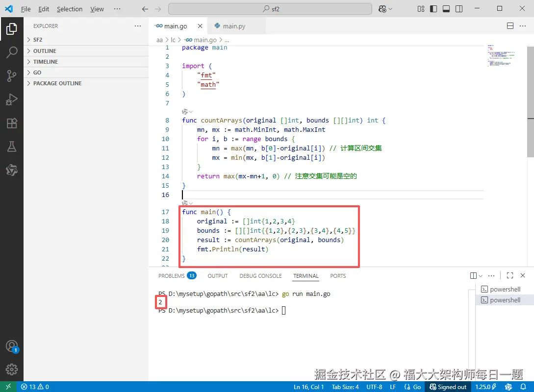Click lc breadcrumb segment

tap(173, 40)
